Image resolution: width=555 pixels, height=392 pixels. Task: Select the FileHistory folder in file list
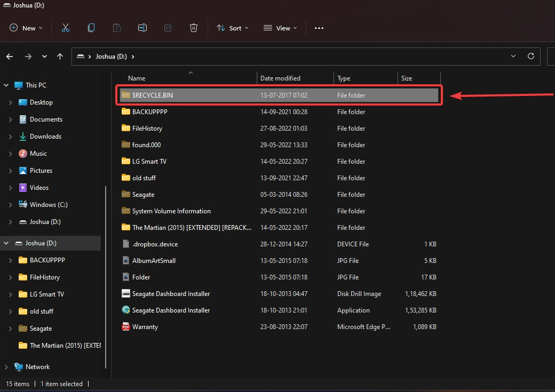click(x=279, y=128)
